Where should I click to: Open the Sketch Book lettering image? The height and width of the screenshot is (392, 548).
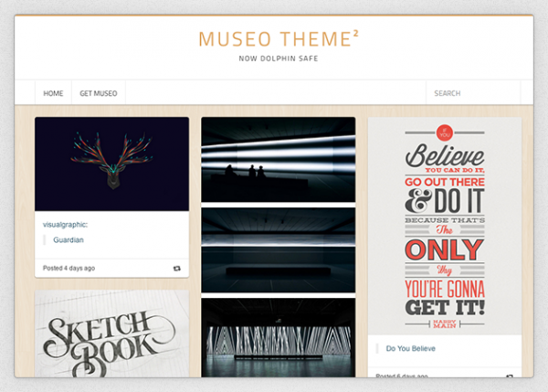tap(111, 334)
